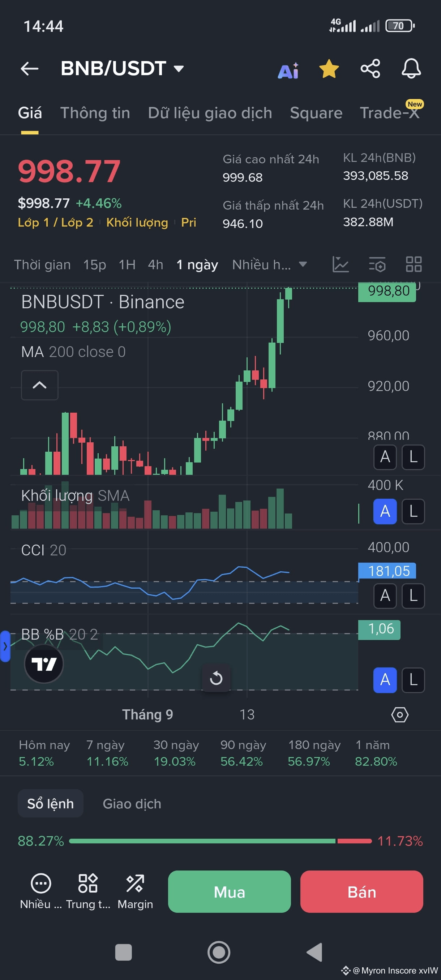Viewport: 441px width, 980px height.
Task: Select the 15p timeframe
Action: point(95,265)
